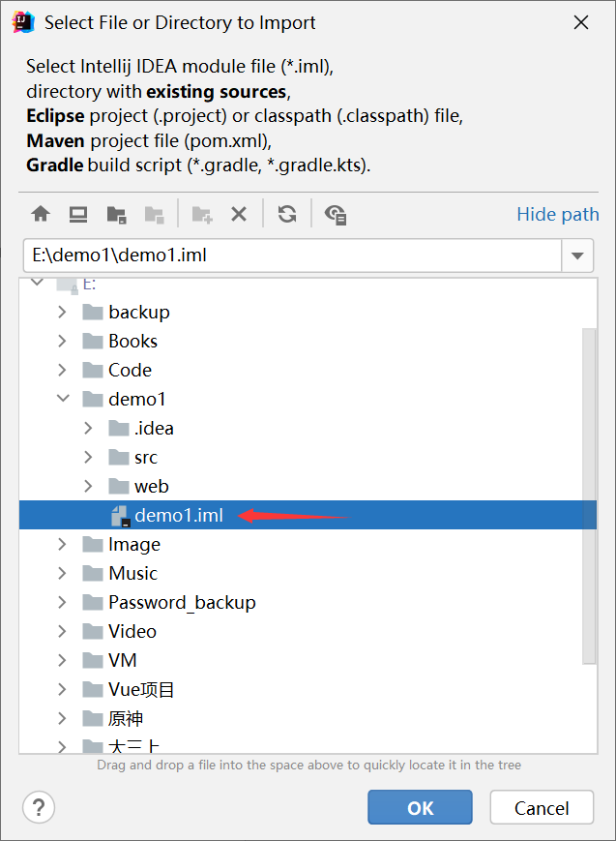Refresh the file tree
Image resolution: width=616 pixels, height=841 pixels.
(x=287, y=215)
